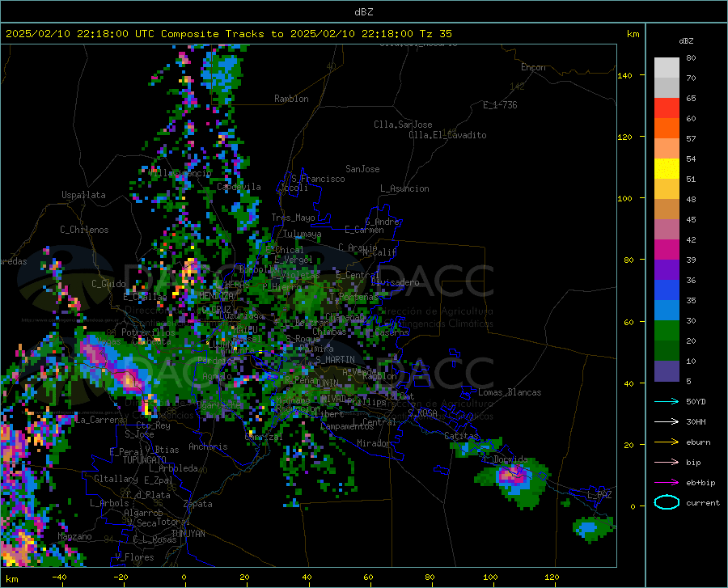Select the 'TUNUYAN' place label
The width and height of the screenshot is (728, 588).
tap(188, 533)
